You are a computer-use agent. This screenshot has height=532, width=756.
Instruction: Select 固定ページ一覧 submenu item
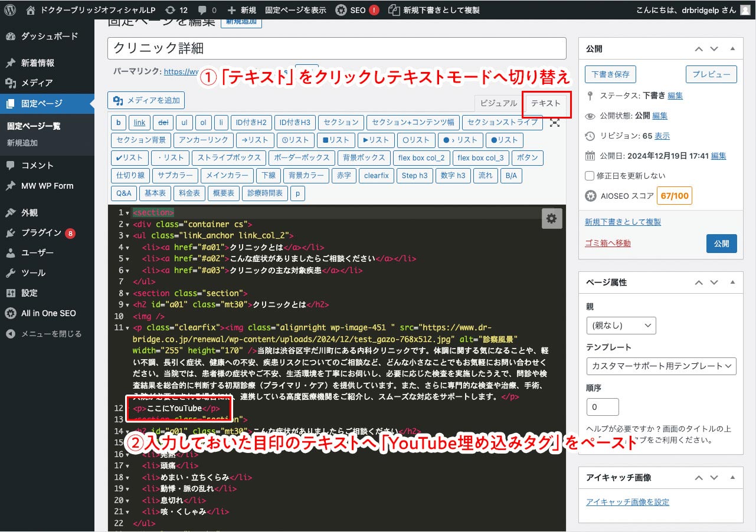(34, 126)
